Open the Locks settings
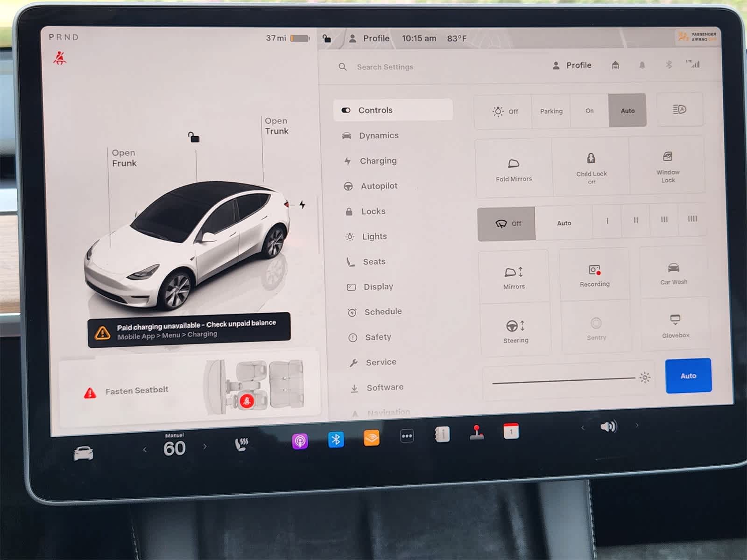747x560 pixels. click(x=365, y=211)
